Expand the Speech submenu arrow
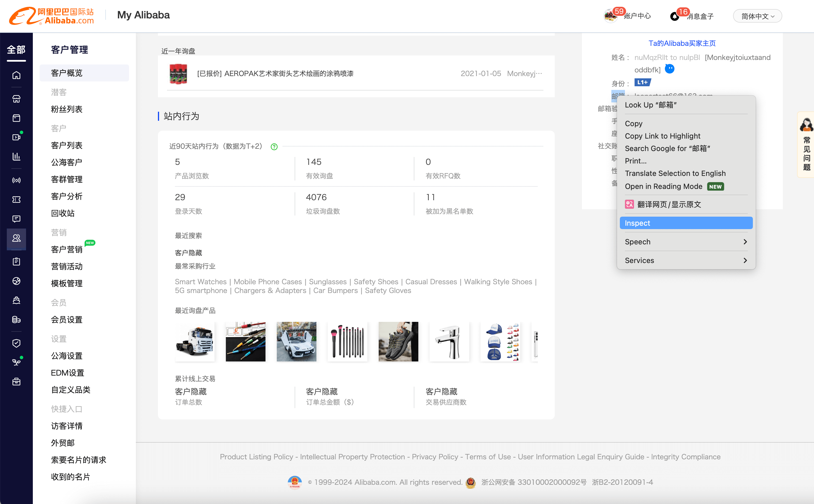 point(746,241)
